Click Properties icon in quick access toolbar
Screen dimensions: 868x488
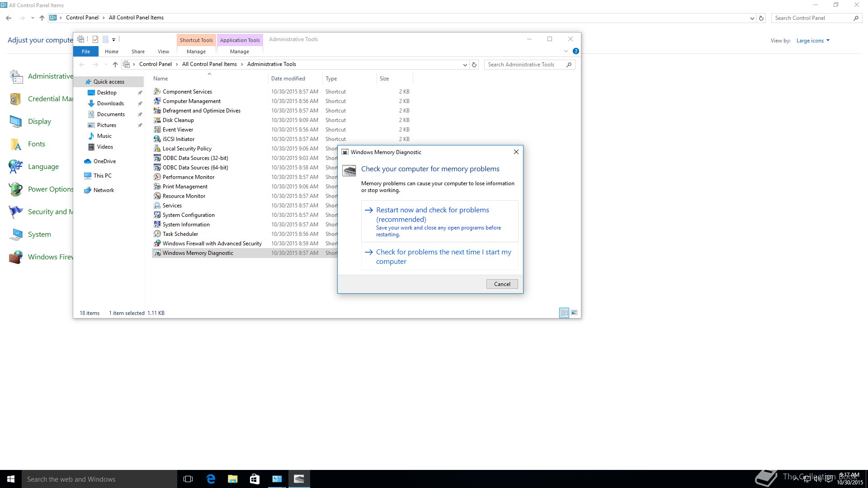95,39
